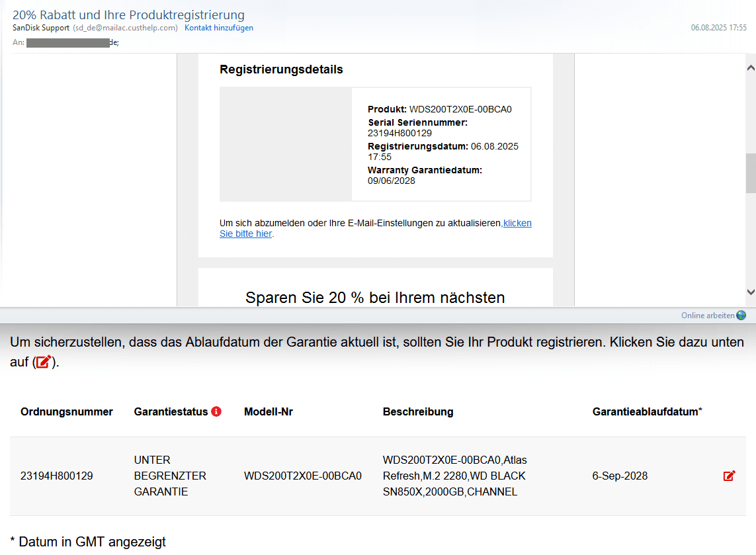Click the email subject '20% Rabatt und Ihre Produktregistrierung'
Image resolution: width=756 pixels, height=555 pixels.
[x=128, y=15]
